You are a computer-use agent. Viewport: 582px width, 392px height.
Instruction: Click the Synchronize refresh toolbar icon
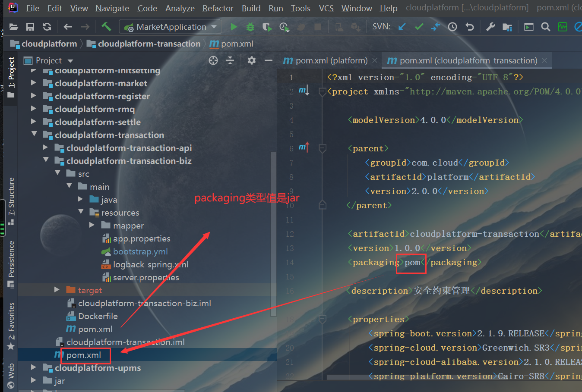(x=47, y=27)
